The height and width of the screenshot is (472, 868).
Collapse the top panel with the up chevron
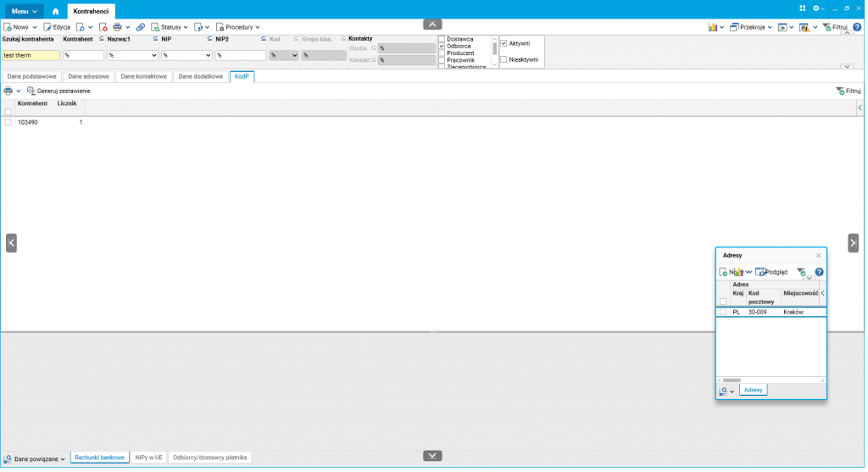[x=432, y=25]
